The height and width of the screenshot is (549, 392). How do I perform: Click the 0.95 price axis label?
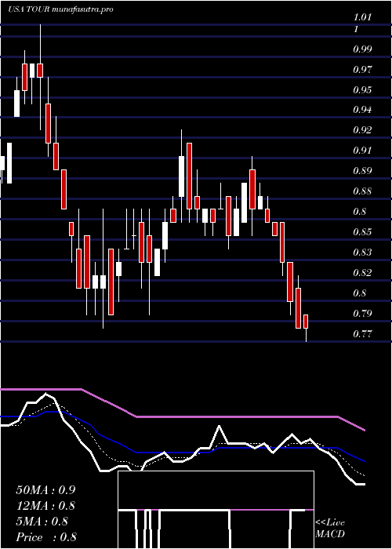(x=362, y=89)
